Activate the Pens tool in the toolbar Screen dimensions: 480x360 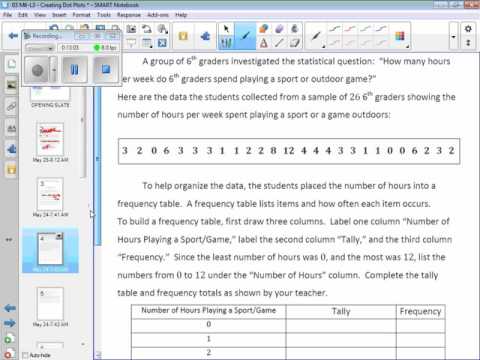point(245,36)
